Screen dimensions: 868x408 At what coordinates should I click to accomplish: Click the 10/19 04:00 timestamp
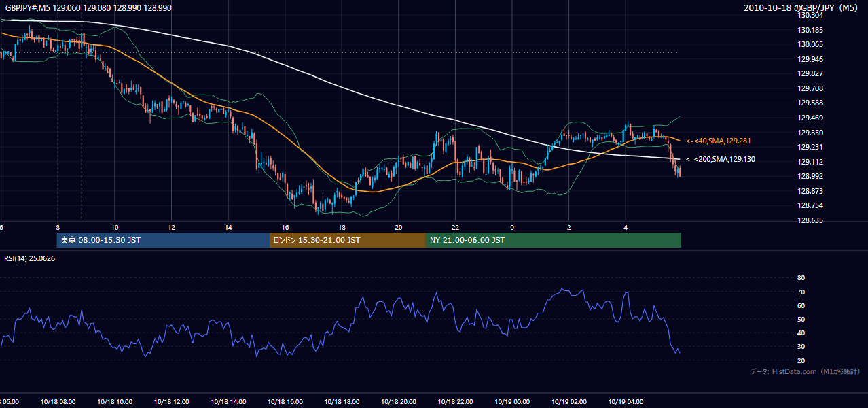(x=626, y=402)
